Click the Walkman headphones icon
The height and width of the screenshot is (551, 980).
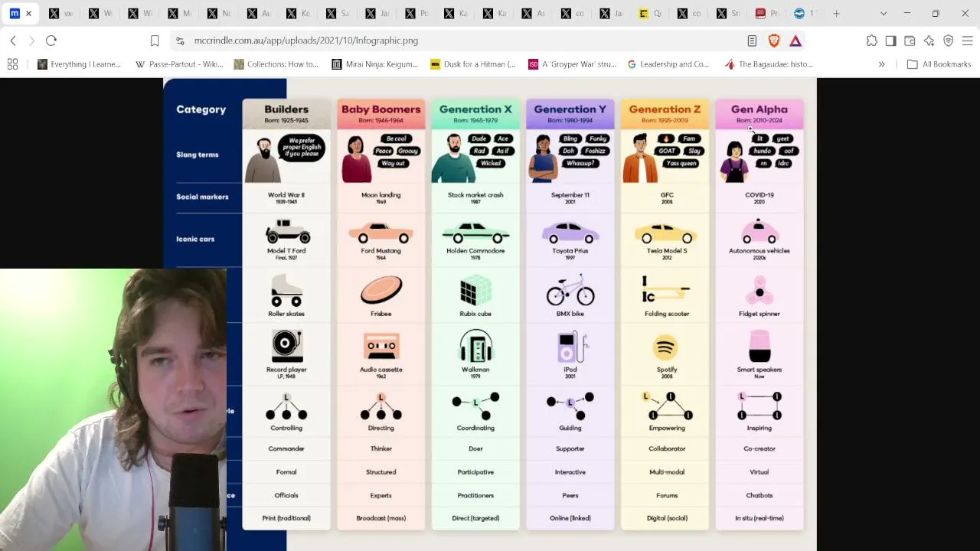coord(475,346)
